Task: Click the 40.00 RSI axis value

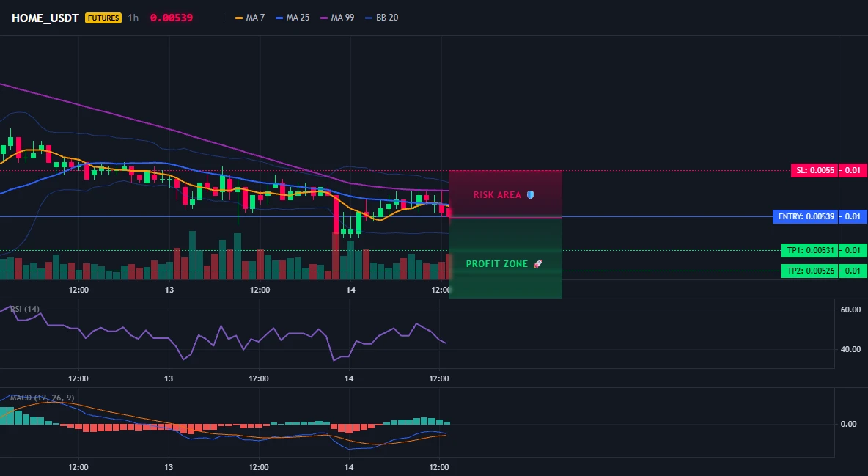Action: point(850,349)
